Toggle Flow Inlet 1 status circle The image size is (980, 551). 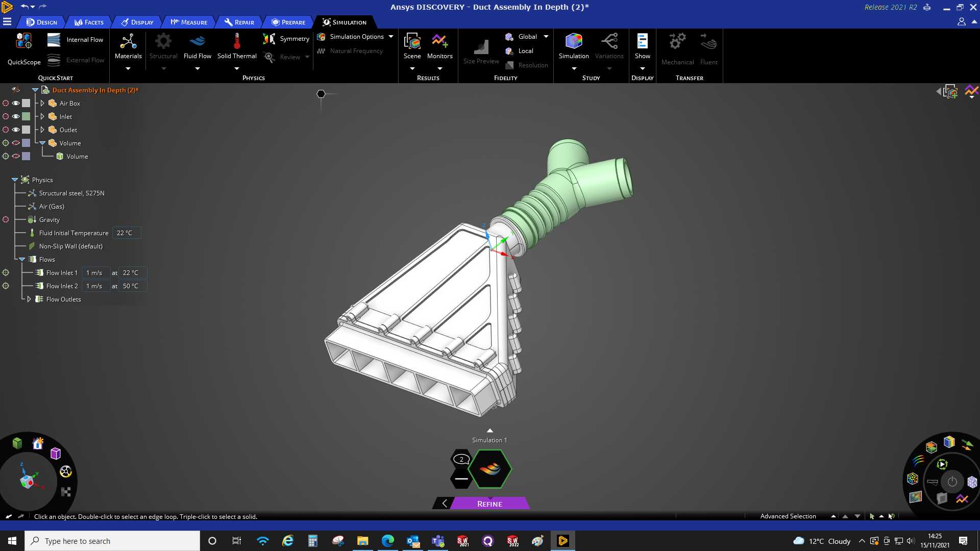(x=6, y=272)
